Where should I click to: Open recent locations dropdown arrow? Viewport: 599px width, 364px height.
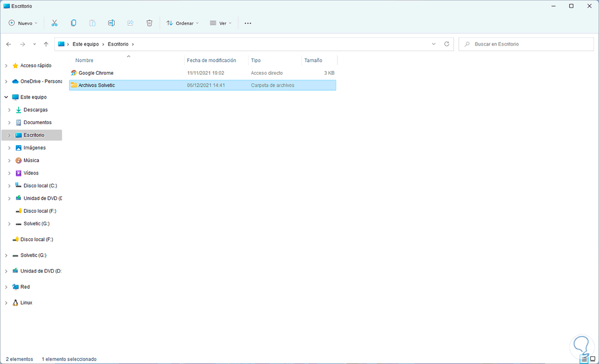point(34,44)
